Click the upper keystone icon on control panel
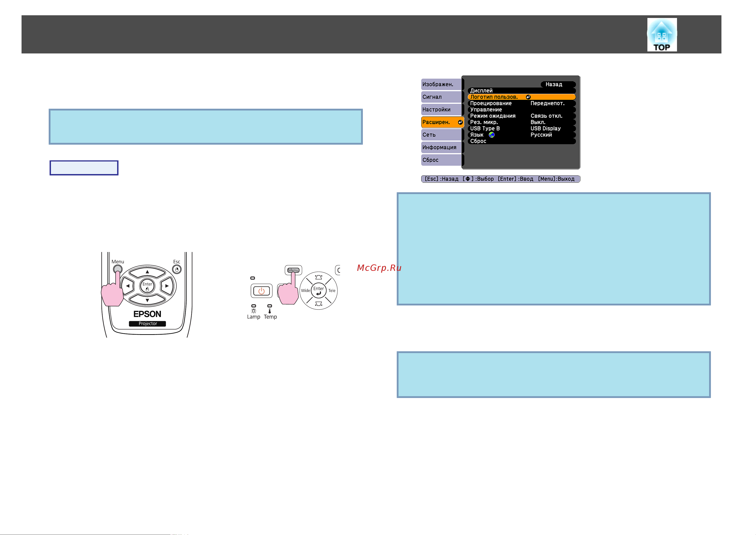 coord(318,277)
